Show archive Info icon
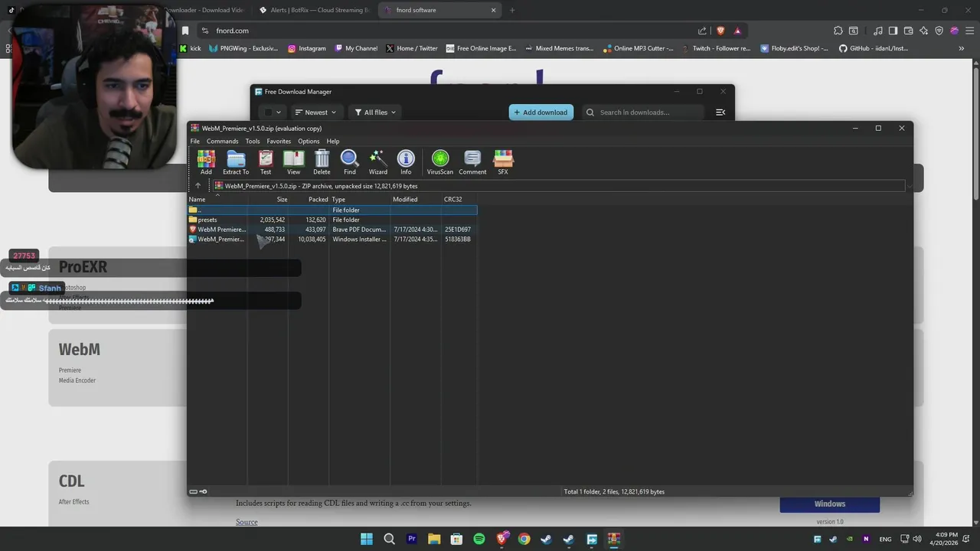This screenshot has height=551, width=980. 406,162
